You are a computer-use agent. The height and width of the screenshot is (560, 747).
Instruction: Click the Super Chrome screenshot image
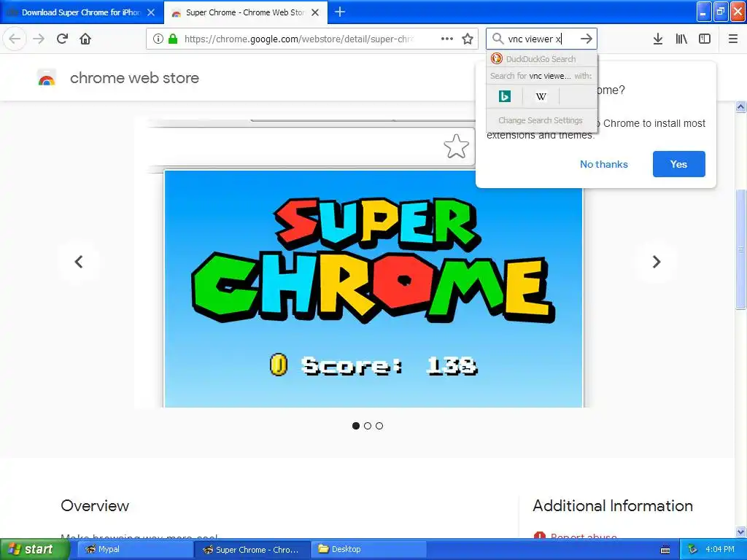373,289
